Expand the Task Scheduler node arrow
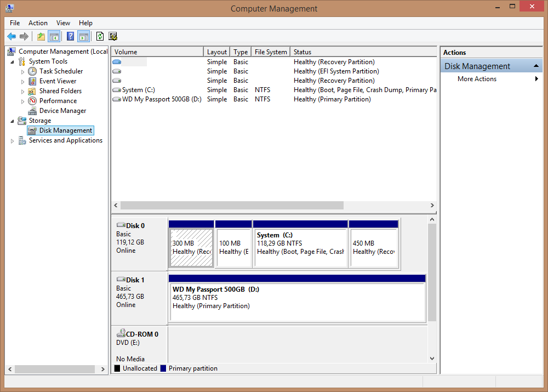This screenshot has height=392, width=548. tap(22, 72)
